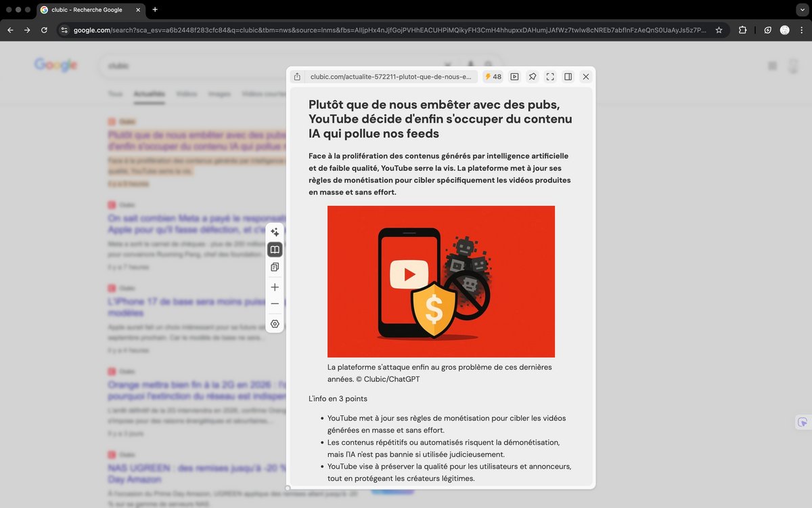This screenshot has height=508, width=812.
Task: Open a new browser tab
Action: [x=155, y=9]
